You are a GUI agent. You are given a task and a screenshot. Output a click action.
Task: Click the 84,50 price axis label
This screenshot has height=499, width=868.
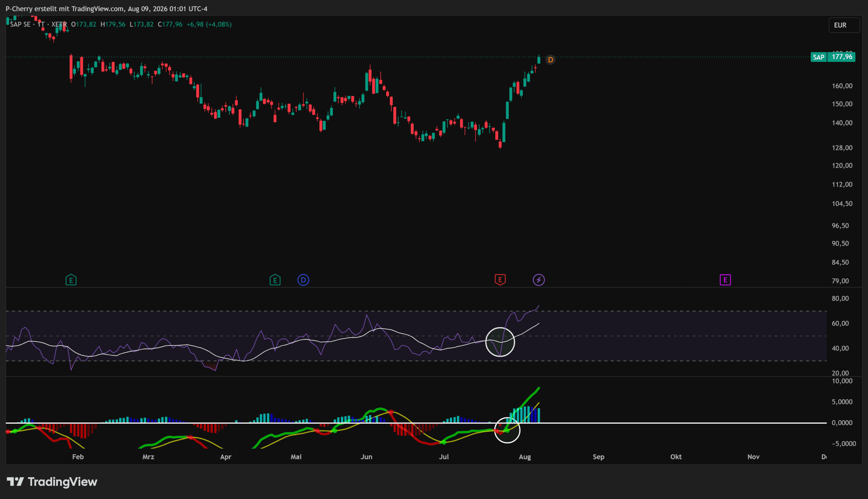[x=840, y=262]
